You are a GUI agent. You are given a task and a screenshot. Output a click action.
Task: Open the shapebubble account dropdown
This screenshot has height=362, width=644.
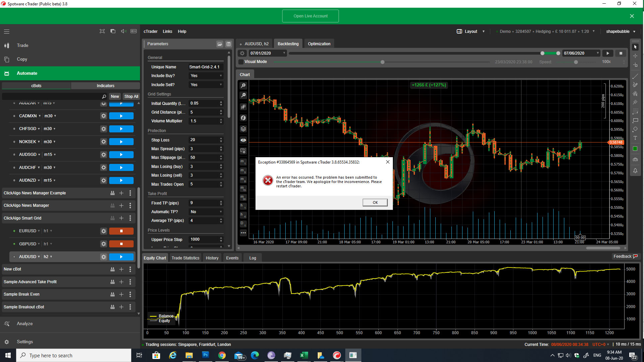pos(621,32)
